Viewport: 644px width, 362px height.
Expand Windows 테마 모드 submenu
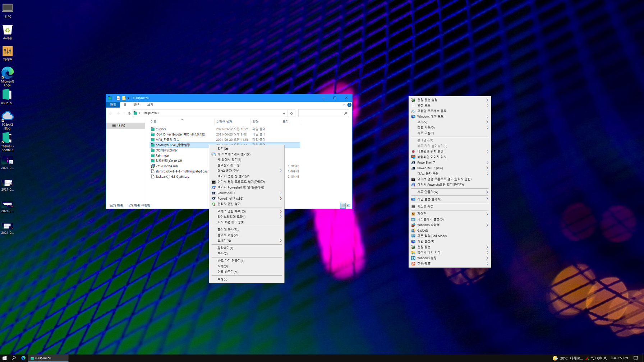click(450, 117)
